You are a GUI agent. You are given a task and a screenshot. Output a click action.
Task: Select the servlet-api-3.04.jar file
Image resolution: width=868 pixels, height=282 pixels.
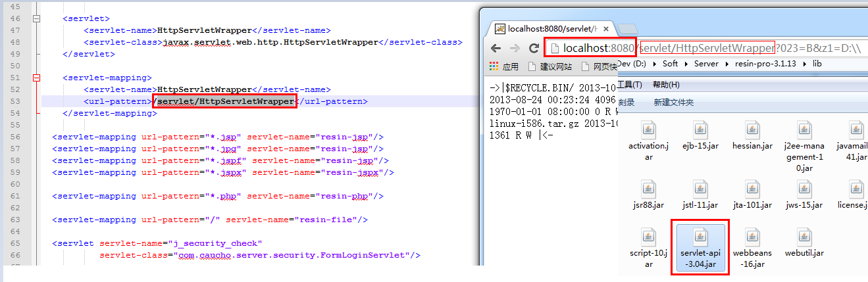click(702, 248)
